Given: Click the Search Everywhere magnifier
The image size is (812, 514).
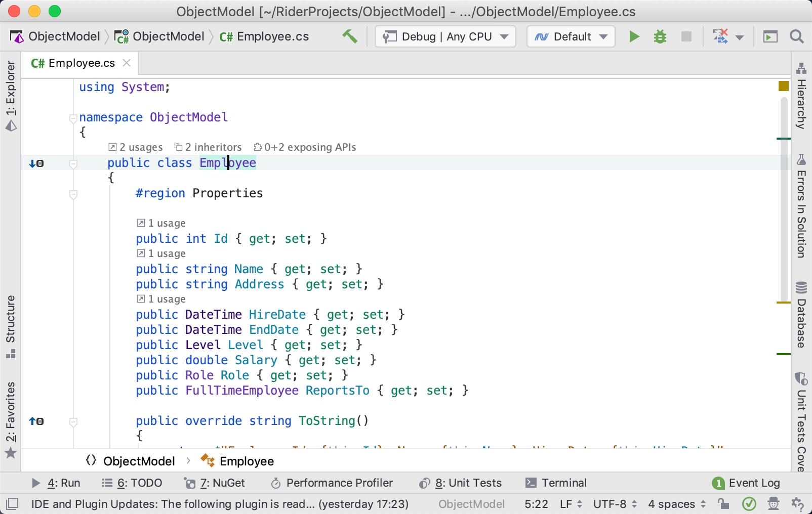Looking at the screenshot, I should [797, 36].
